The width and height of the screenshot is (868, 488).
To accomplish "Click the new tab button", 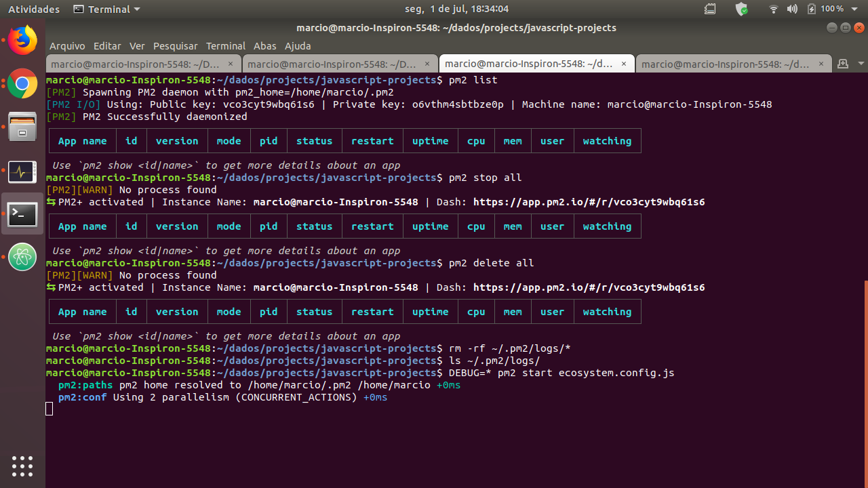I will point(843,64).
